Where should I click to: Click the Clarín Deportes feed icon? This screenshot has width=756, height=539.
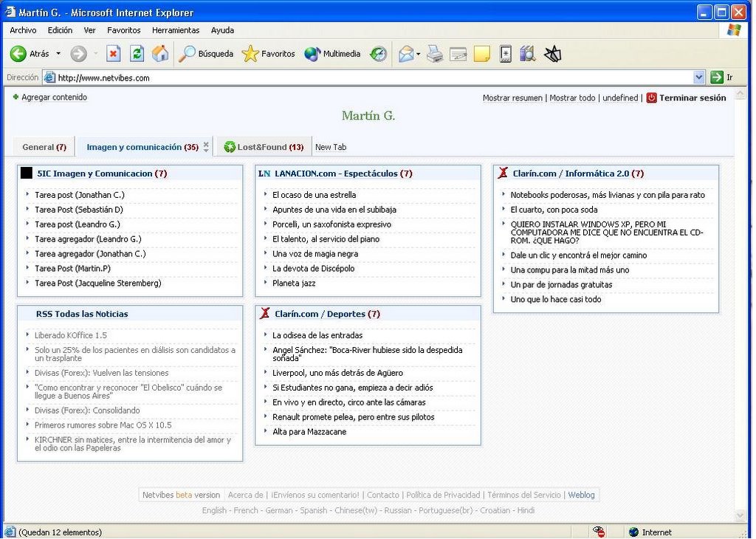[265, 313]
